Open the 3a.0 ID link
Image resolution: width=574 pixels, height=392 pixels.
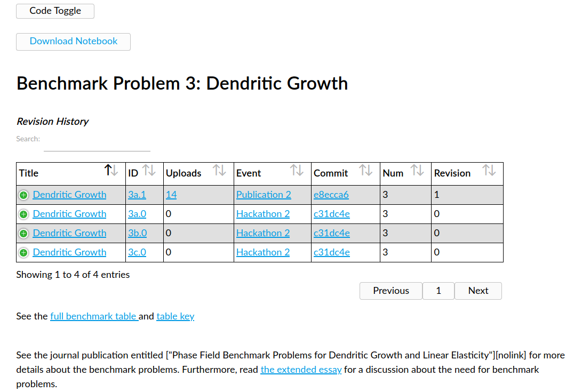pyautogui.click(x=137, y=214)
